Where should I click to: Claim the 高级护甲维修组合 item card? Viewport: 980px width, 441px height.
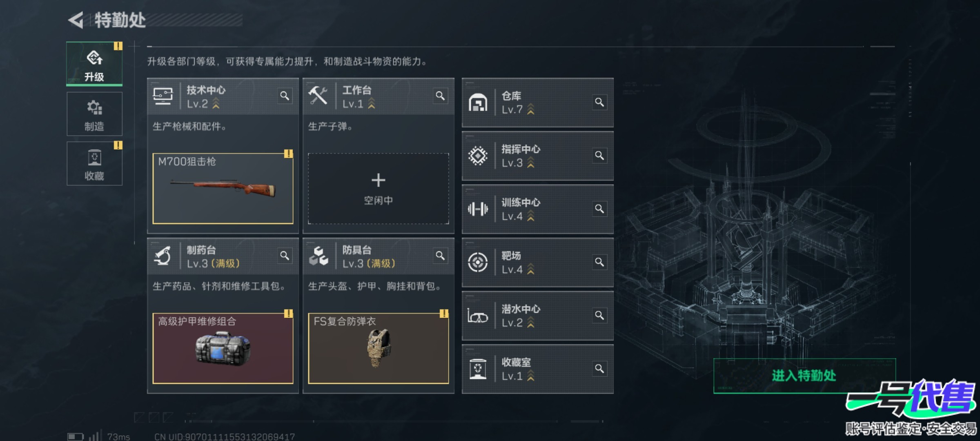pos(223,348)
